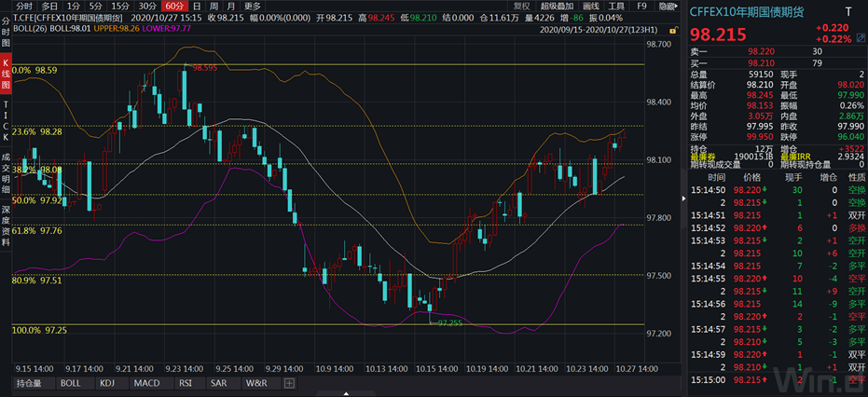Select the BOLL indicator tab
Viewport: 868px width, 397px height.
71,383
